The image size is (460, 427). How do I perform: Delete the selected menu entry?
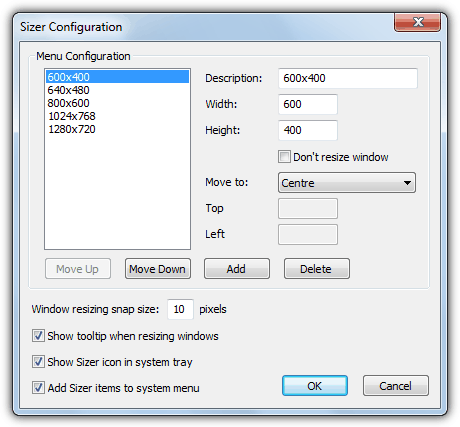(317, 269)
